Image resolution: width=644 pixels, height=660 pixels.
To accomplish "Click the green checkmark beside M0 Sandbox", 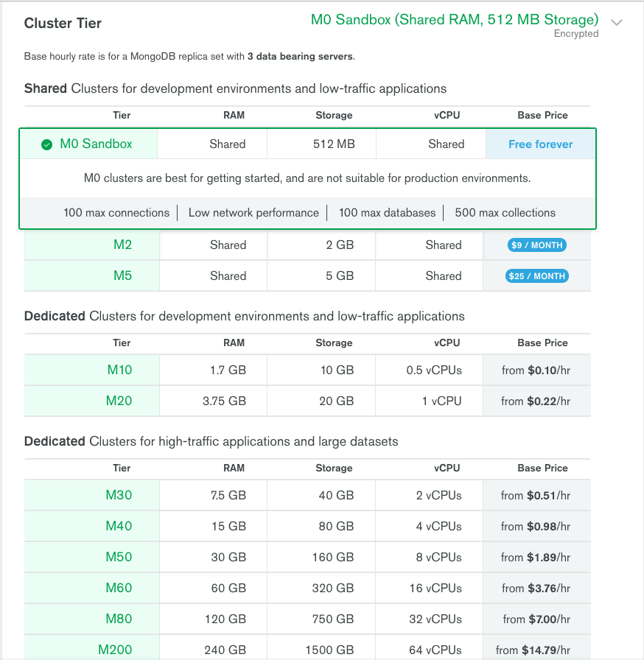I will pyautogui.click(x=46, y=145).
